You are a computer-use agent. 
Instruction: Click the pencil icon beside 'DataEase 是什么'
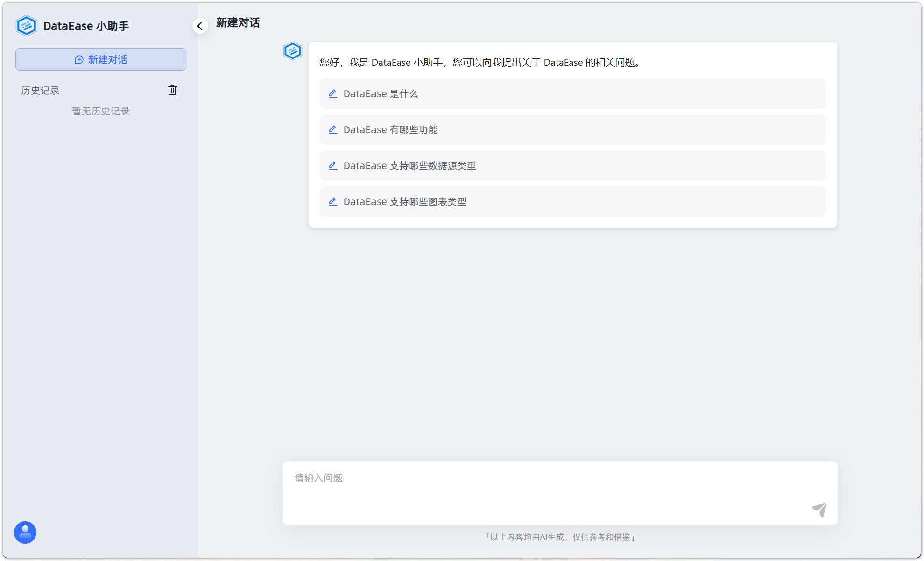click(x=333, y=93)
